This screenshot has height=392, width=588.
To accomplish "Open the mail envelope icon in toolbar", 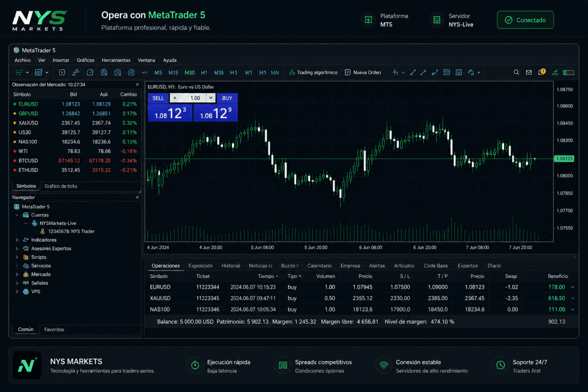I will tap(529, 72).
